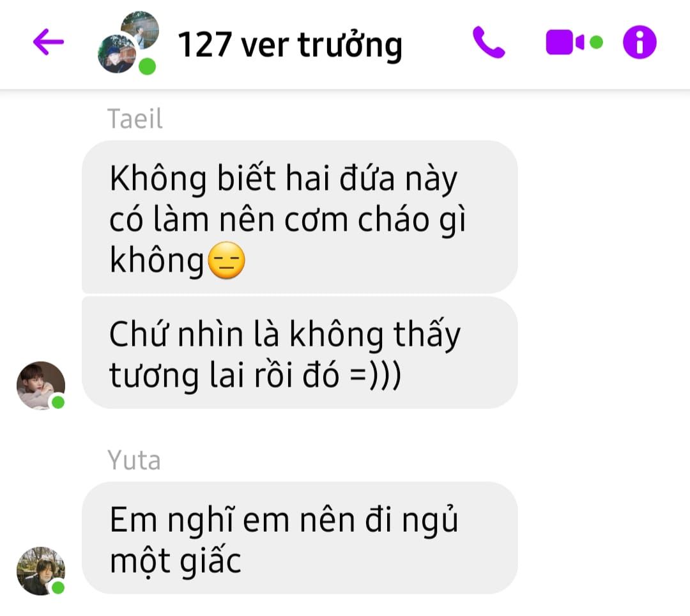Tap the green active dot beside the video icon

(x=596, y=42)
